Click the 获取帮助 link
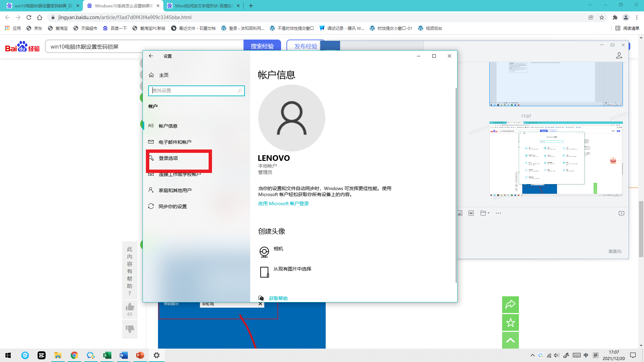 pyautogui.click(x=278, y=298)
